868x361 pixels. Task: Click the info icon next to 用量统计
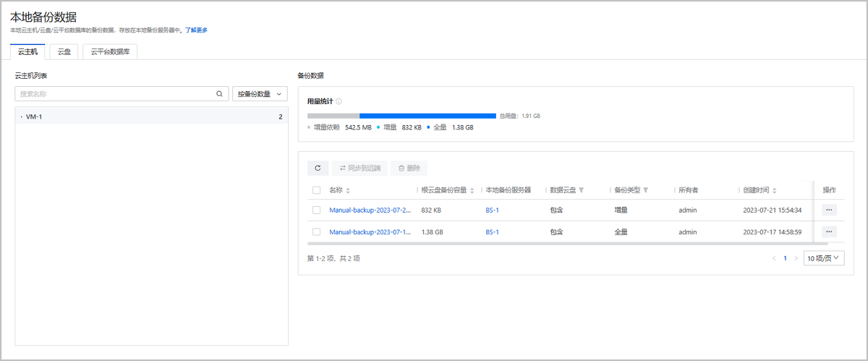[339, 101]
